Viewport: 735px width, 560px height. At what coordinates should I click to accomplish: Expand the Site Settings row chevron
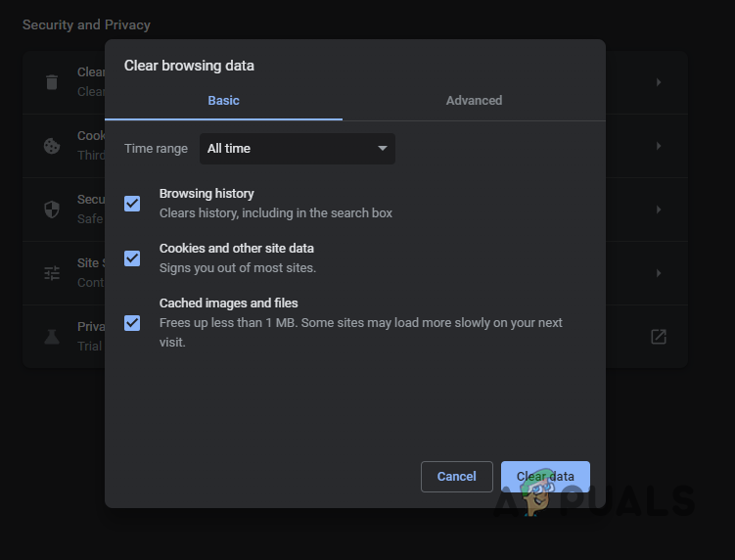pos(659,273)
